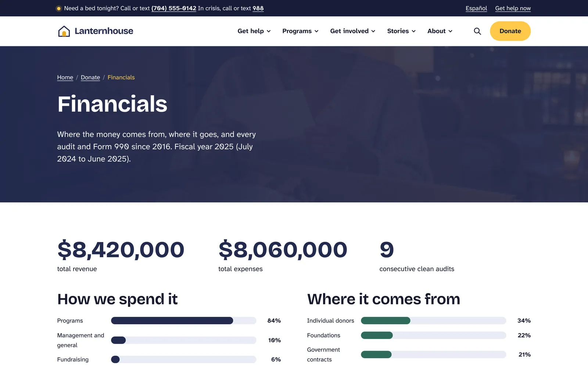Image resolution: width=588 pixels, height=368 pixels.
Task: Click the 34% value label
Action: 524,321
